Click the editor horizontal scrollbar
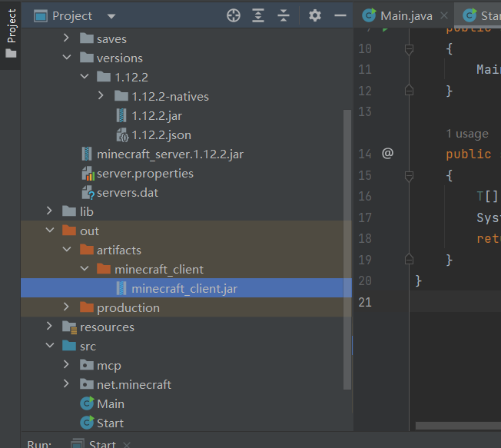This screenshot has height=448, width=501. pyautogui.click(x=458, y=426)
